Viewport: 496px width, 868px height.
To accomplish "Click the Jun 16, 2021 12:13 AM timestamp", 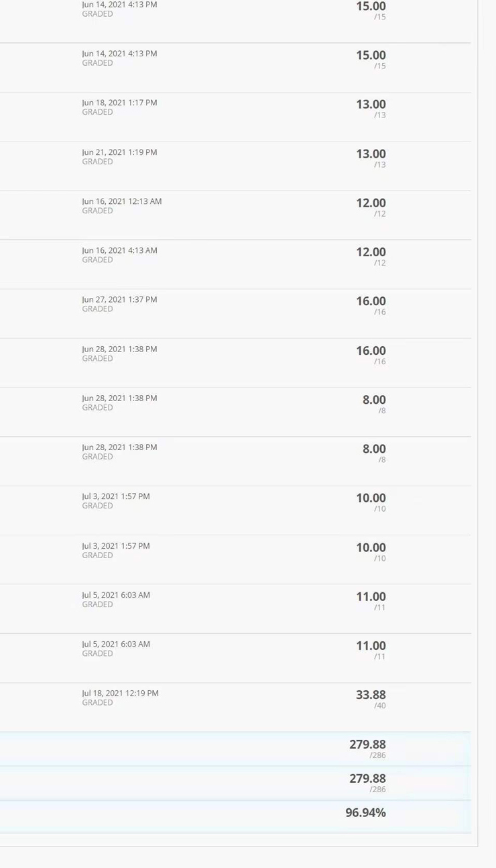I will click(x=121, y=201).
